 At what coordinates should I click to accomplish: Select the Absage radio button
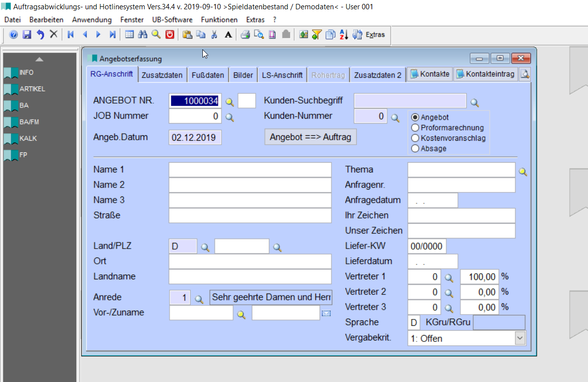coord(415,149)
